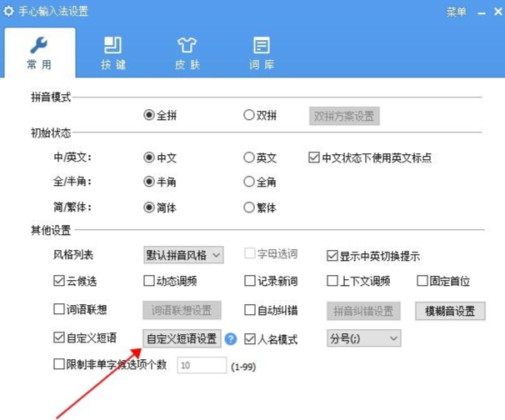Screen dimensions: 505x420
Task: Open the 分号(;) dropdown
Action: (x=364, y=338)
